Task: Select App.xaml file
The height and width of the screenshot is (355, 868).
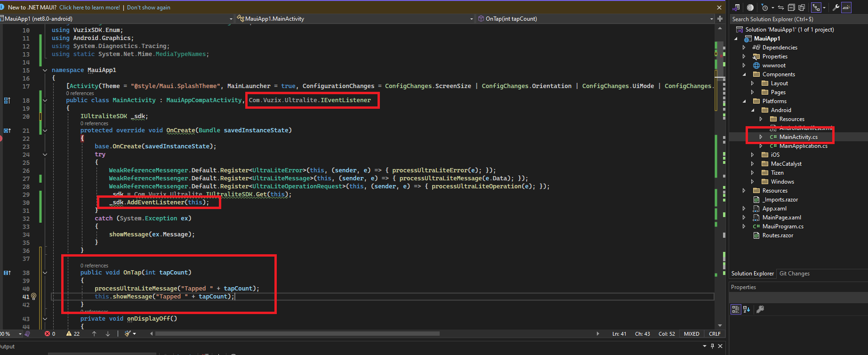Action: tap(774, 209)
